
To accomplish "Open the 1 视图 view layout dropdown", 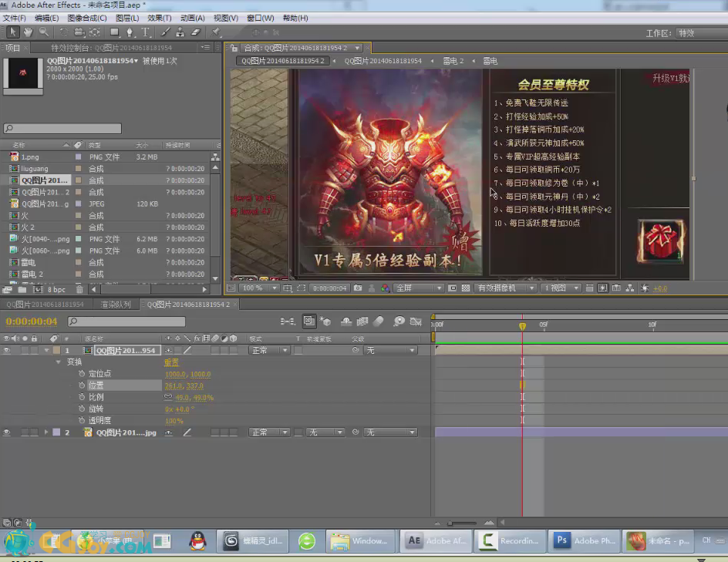I will pyautogui.click(x=561, y=288).
